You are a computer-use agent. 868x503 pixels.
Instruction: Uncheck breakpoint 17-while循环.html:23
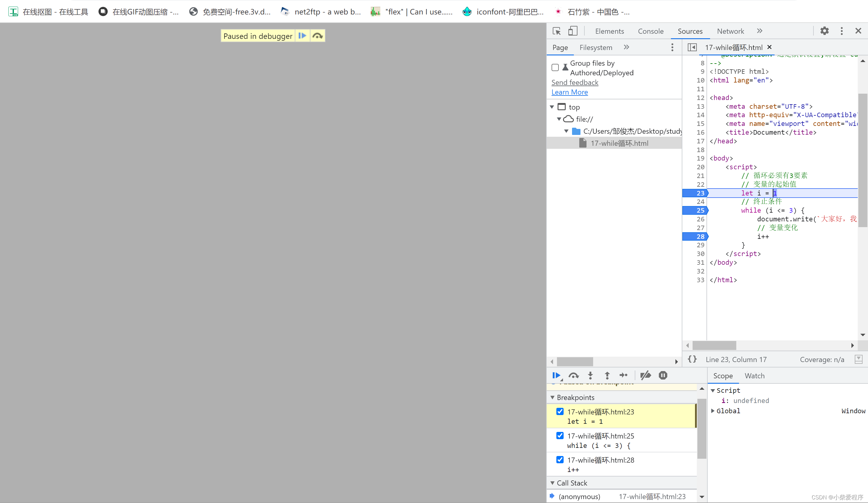560,411
